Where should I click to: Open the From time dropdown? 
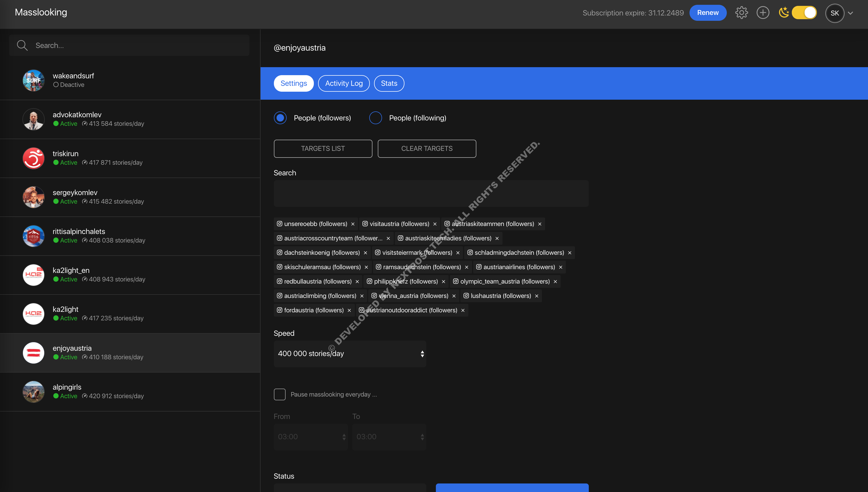coord(310,437)
